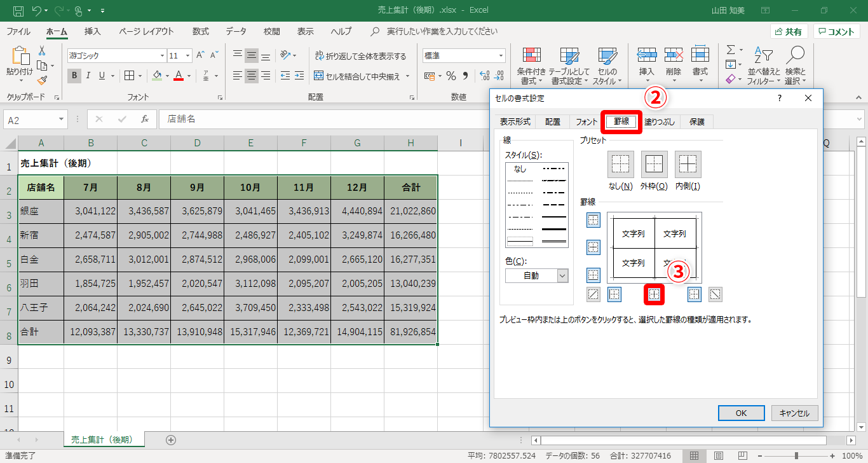Toggle top vertical alignment
The width and height of the screenshot is (868, 463).
point(237,55)
